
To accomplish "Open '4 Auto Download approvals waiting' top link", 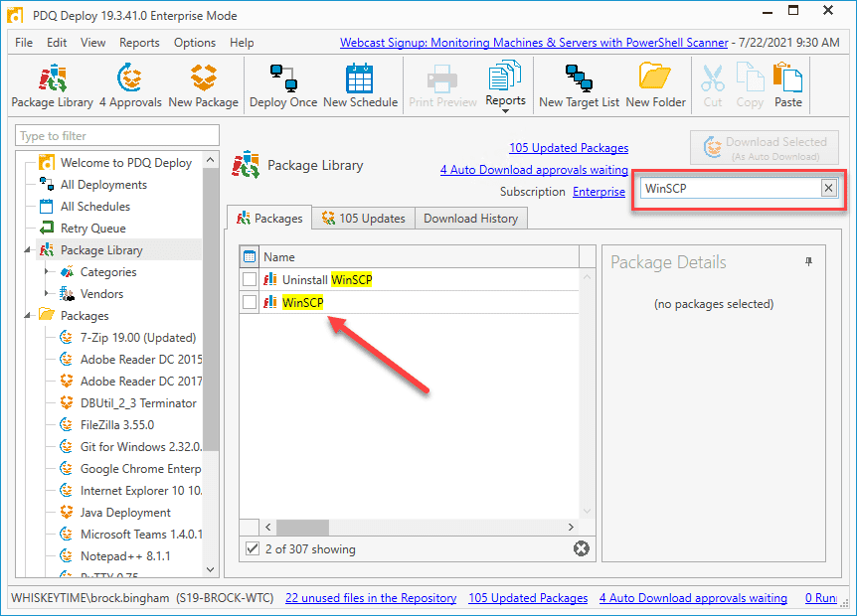I will click(534, 170).
